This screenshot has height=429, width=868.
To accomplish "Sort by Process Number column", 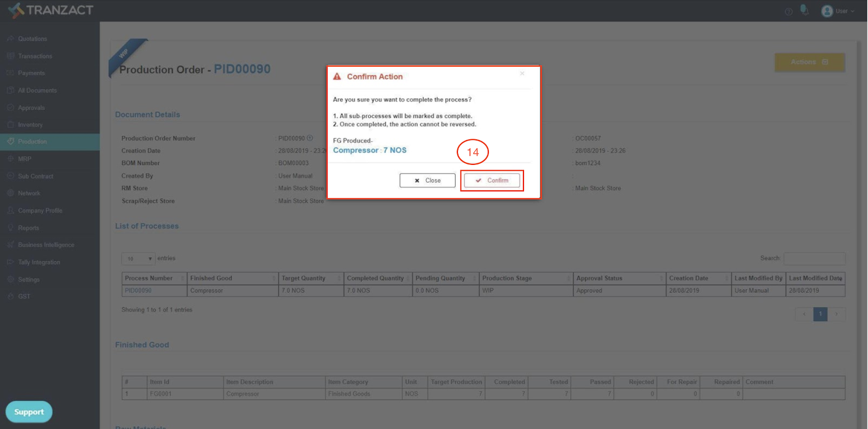I will point(155,278).
